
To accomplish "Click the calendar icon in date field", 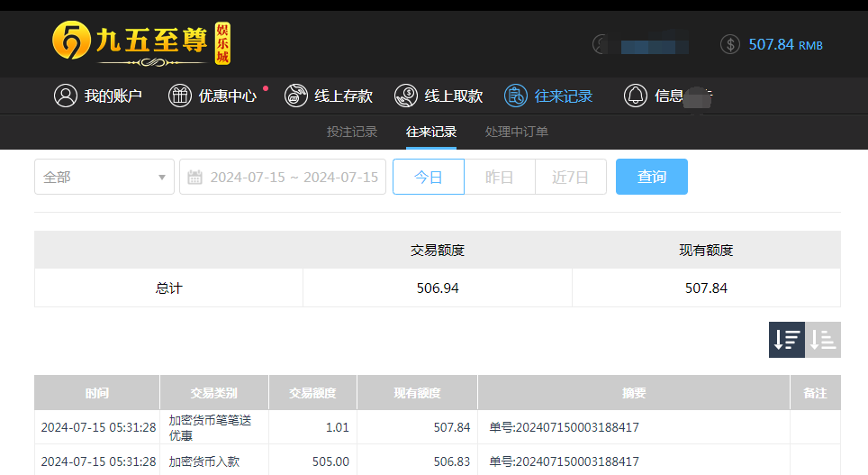I will 194,177.
